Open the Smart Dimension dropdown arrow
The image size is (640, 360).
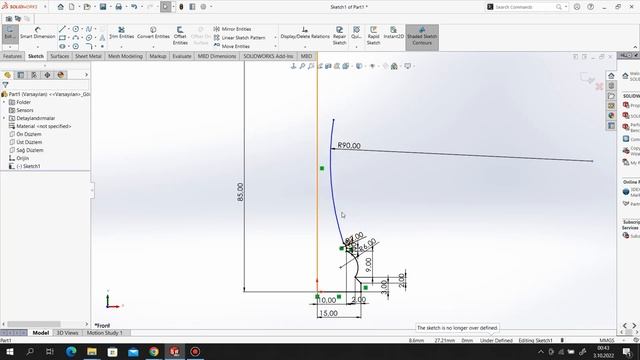click(38, 47)
